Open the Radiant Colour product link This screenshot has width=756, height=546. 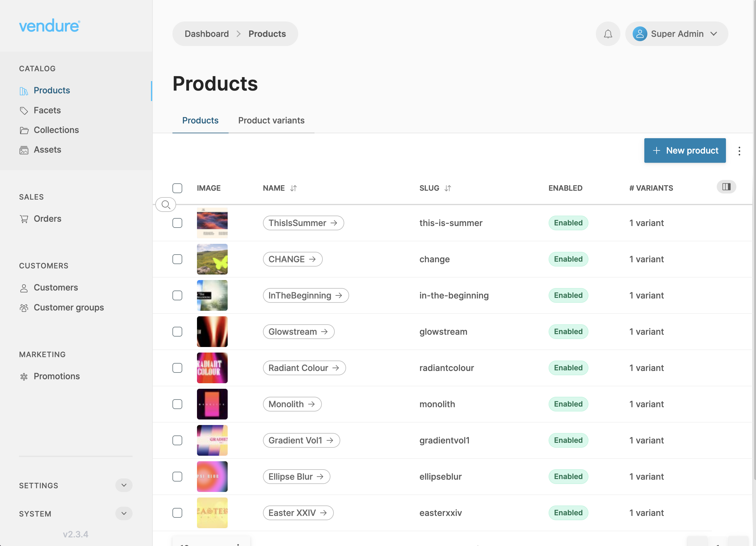click(304, 368)
